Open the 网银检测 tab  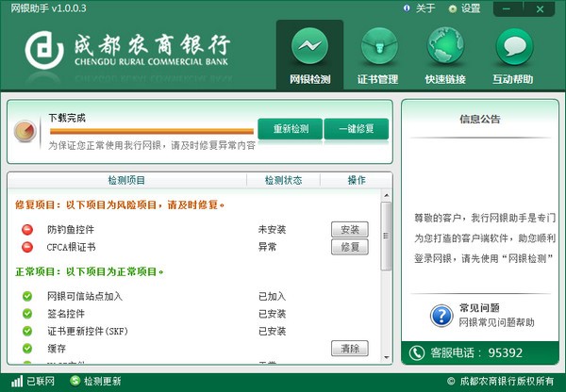coord(309,55)
